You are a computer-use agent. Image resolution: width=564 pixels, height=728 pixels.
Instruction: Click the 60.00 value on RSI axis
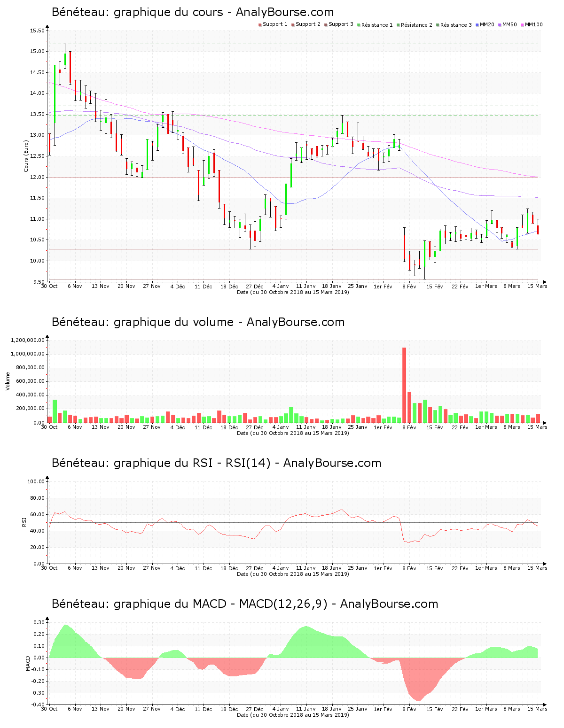coord(37,514)
